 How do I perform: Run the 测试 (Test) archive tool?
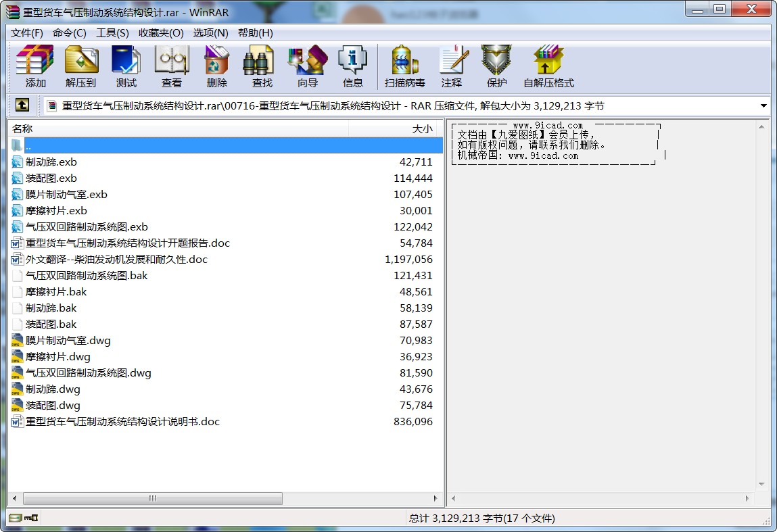click(126, 66)
